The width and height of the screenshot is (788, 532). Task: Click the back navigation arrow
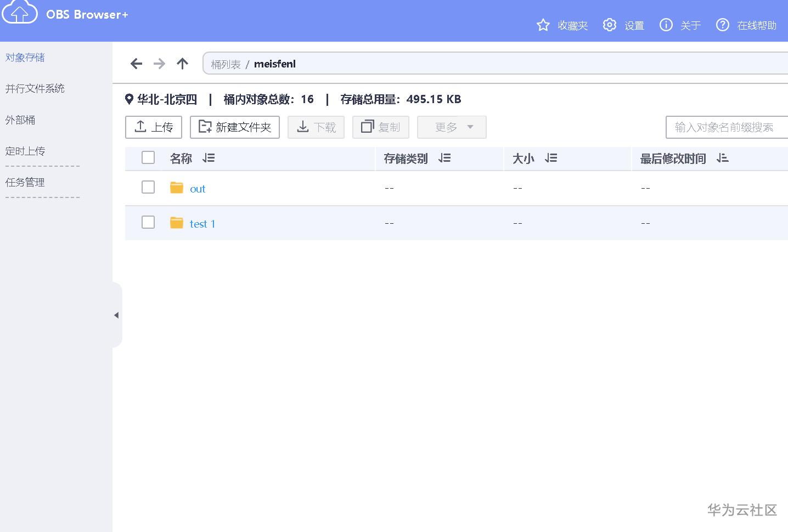click(136, 64)
